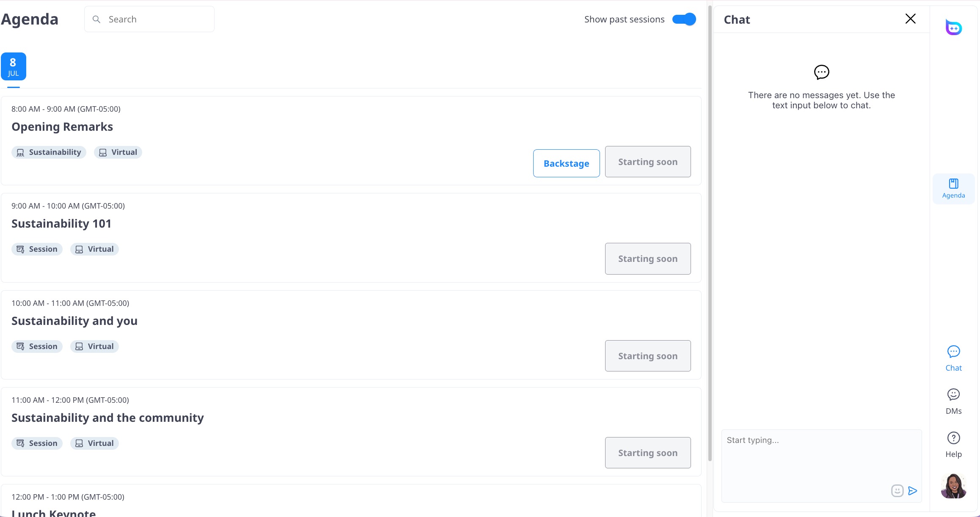
Task: Click Virtual tag on Sustainability and you
Action: pos(94,346)
